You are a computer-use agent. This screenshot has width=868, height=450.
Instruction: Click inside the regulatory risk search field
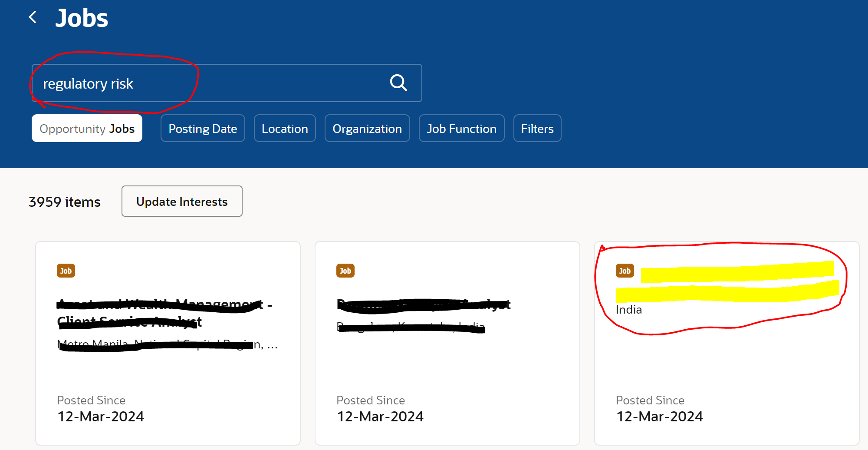tap(174, 83)
